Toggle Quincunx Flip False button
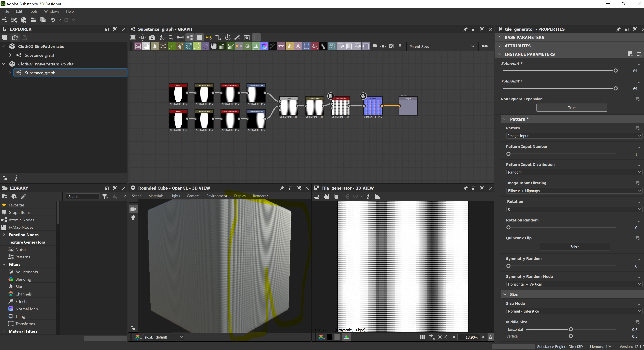The height and width of the screenshot is (350, 644). click(x=574, y=247)
